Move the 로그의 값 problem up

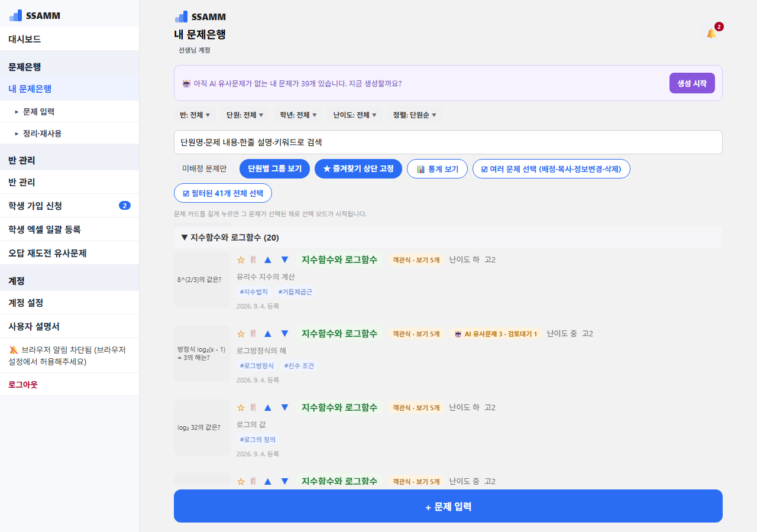pyautogui.click(x=268, y=407)
